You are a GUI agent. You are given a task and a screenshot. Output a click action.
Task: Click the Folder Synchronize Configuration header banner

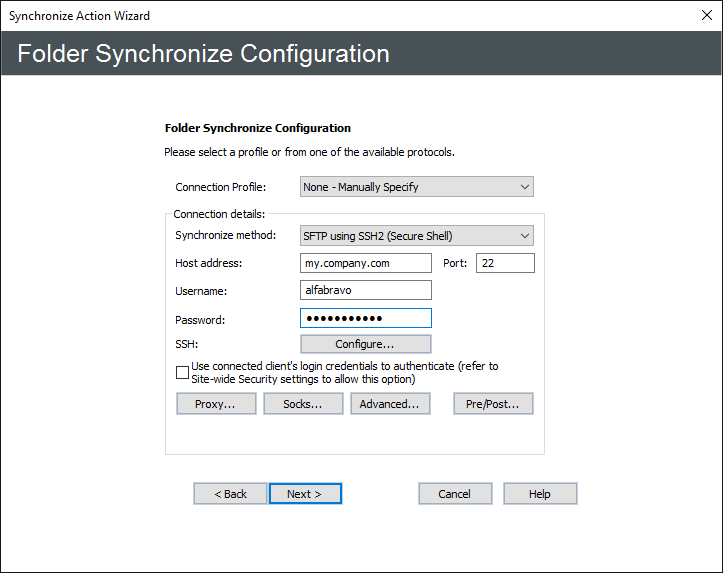point(360,54)
